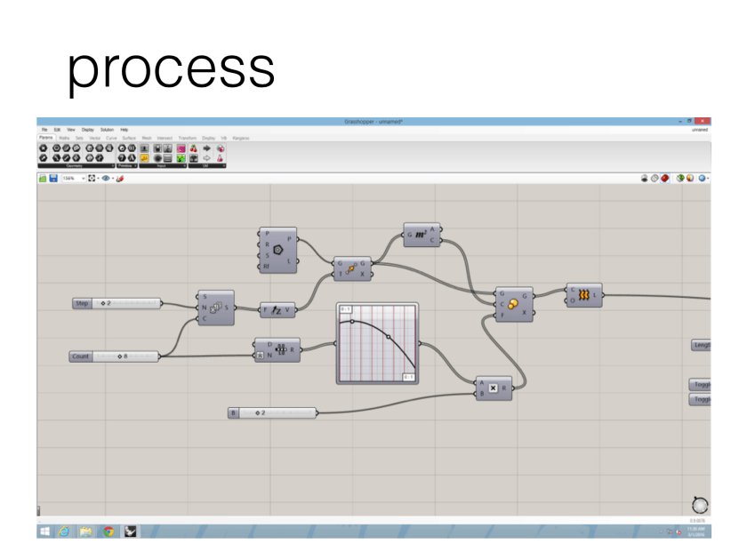747x560 pixels.
Task: Select the Multiplication component icon
Action: tap(493, 388)
